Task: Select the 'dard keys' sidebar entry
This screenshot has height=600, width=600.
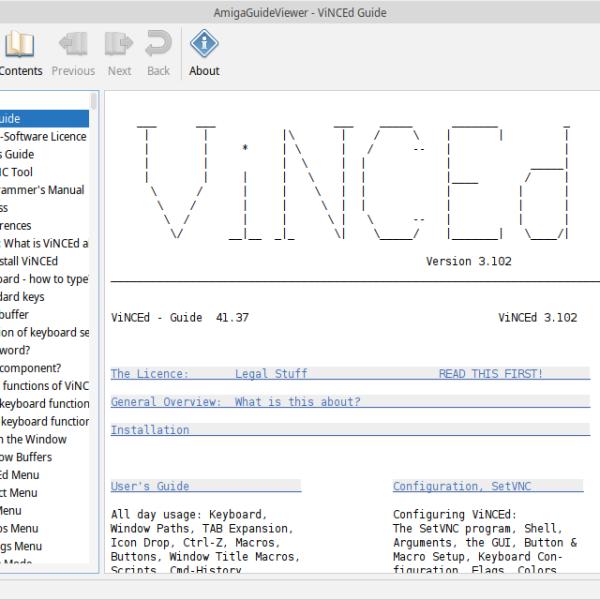Action: [44, 297]
